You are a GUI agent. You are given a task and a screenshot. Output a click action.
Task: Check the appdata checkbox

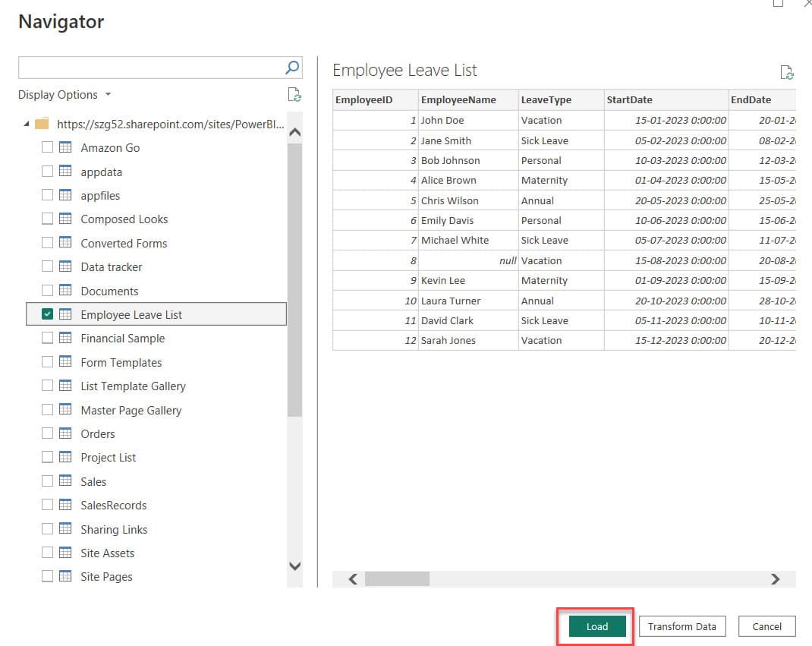[x=47, y=171]
